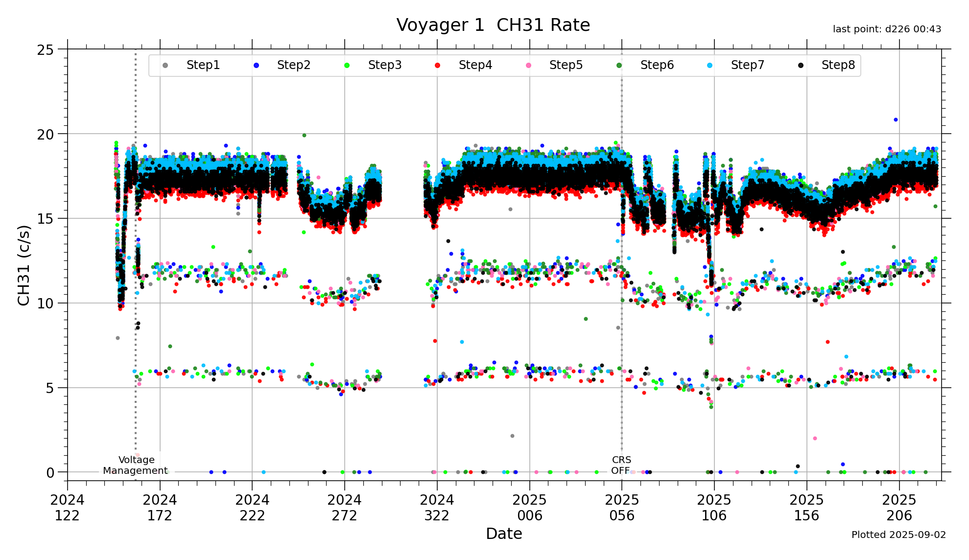Click the CRS OFF annotation label
The image size is (969, 560).
[621, 465]
